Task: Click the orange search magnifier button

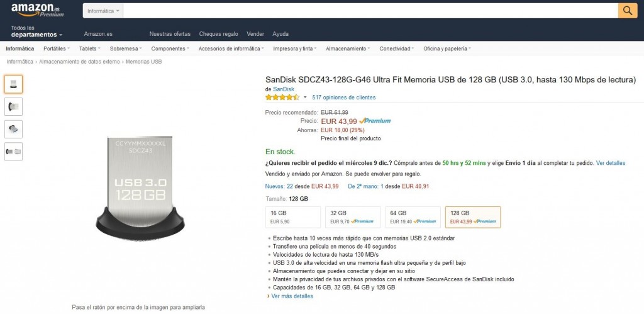Action: pos(628,11)
